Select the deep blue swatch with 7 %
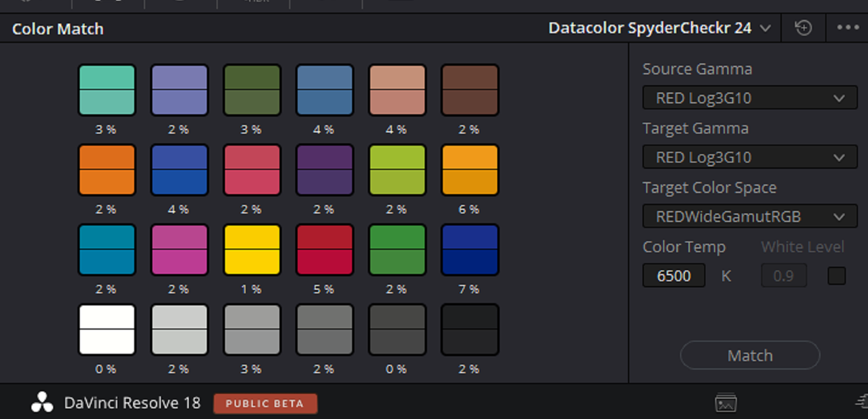The width and height of the screenshot is (868, 419). [469, 250]
